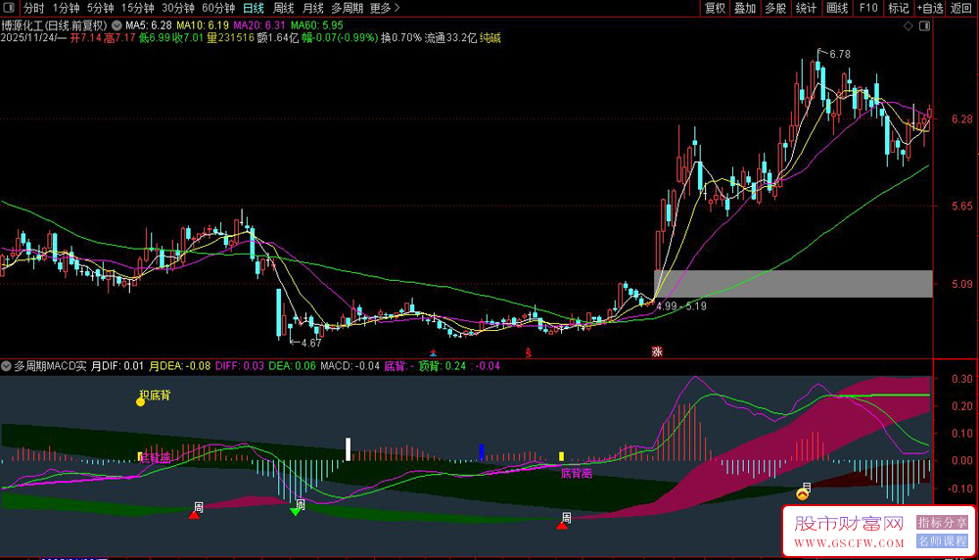Screen dimensions: 979x560
Task: Select the 60分钟 period
Action: (218, 8)
